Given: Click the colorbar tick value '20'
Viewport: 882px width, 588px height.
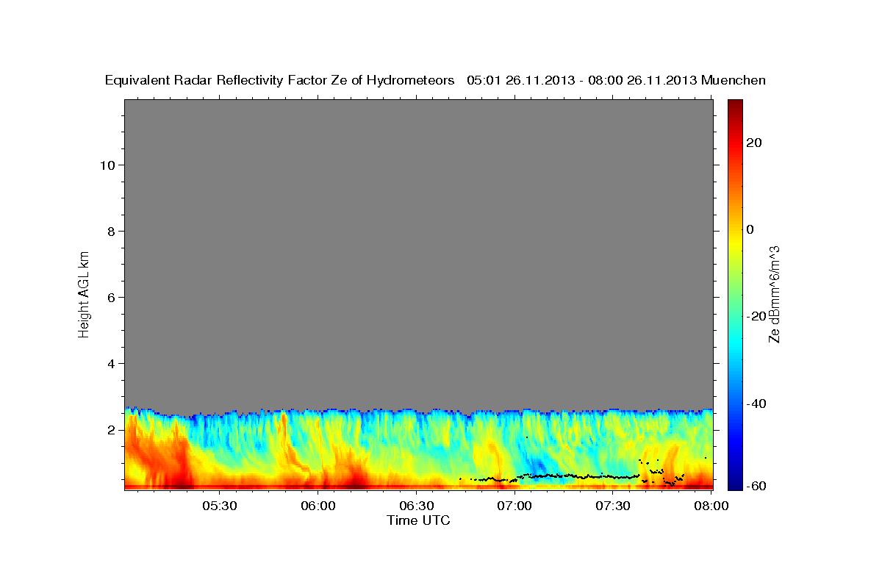Looking at the screenshot, I should (753, 143).
